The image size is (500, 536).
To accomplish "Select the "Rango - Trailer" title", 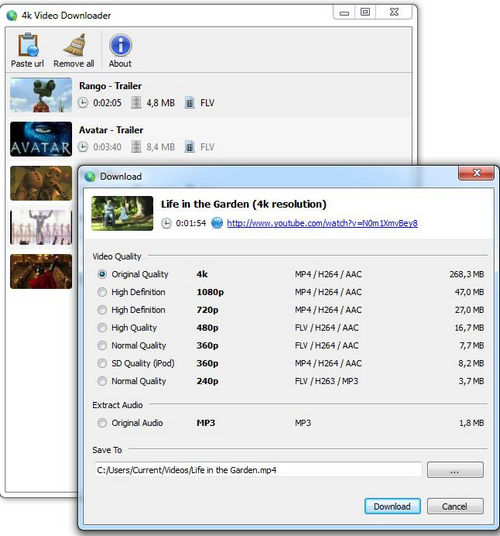I will click(x=110, y=86).
